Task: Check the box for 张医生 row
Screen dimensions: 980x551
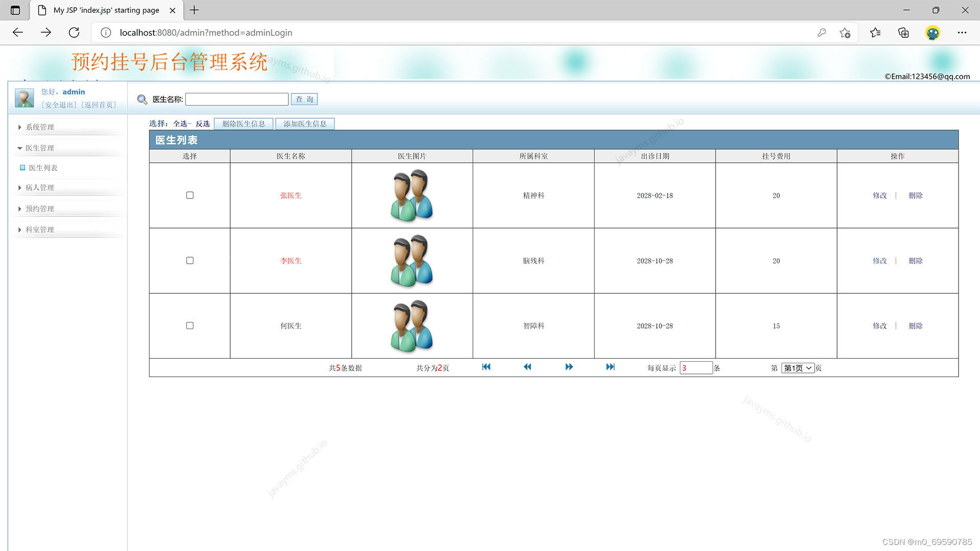Action: pyautogui.click(x=190, y=195)
